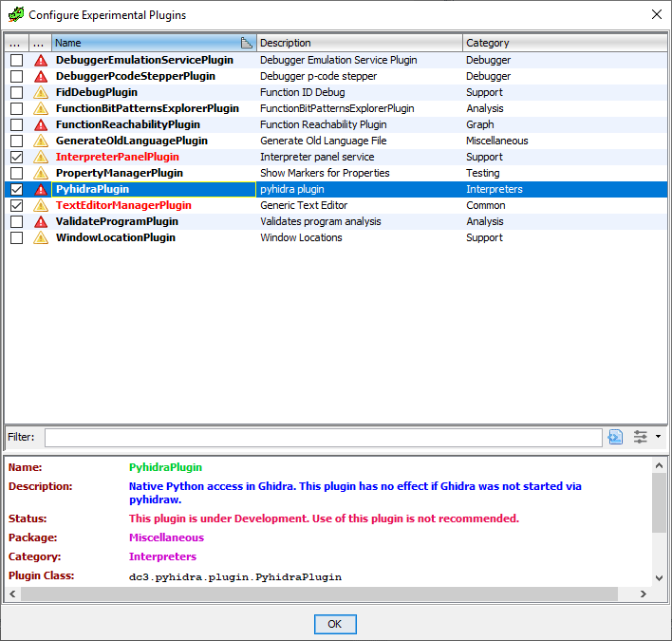Disable the TextEditorManagerPlugin checkbox

17,205
